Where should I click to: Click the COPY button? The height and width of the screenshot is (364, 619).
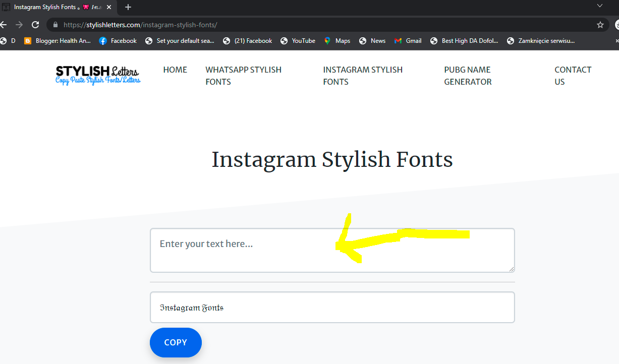tap(175, 342)
